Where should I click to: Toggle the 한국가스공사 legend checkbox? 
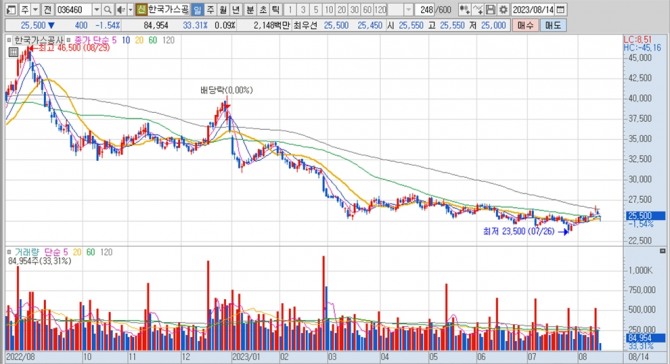click(x=9, y=40)
